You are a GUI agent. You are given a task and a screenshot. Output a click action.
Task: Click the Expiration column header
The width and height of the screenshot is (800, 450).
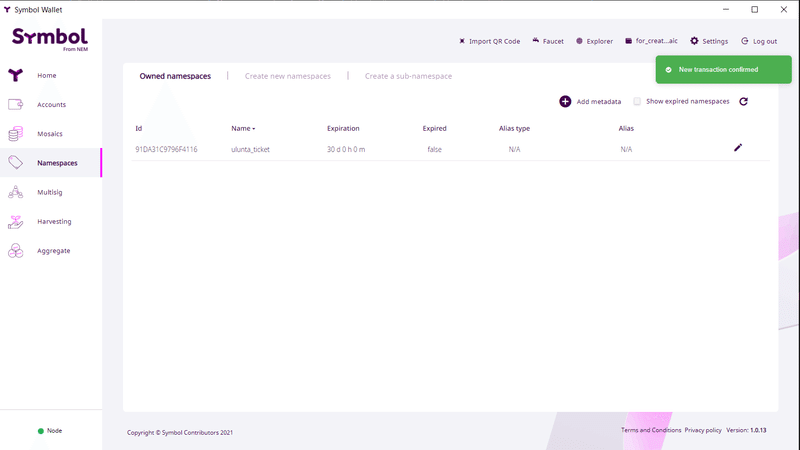click(343, 129)
